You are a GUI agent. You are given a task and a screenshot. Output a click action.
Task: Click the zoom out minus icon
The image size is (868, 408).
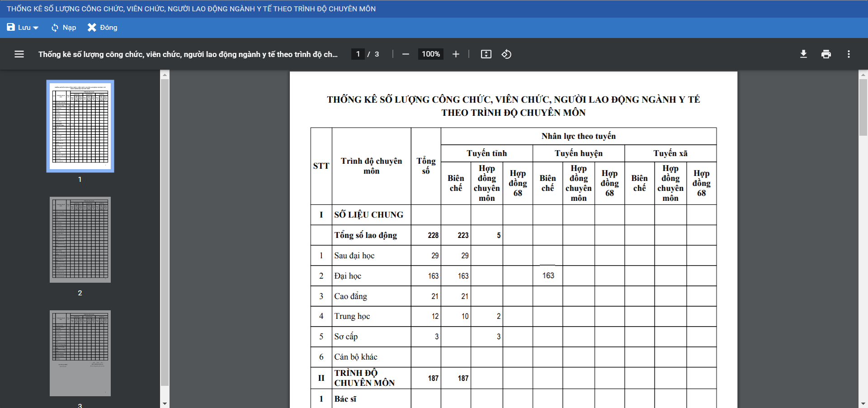[406, 54]
